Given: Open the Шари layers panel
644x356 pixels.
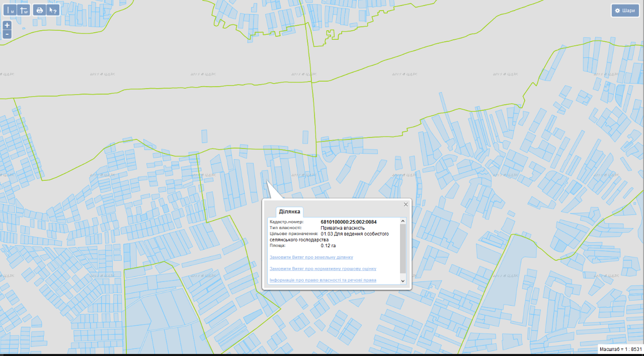Looking at the screenshot, I should pos(624,11).
